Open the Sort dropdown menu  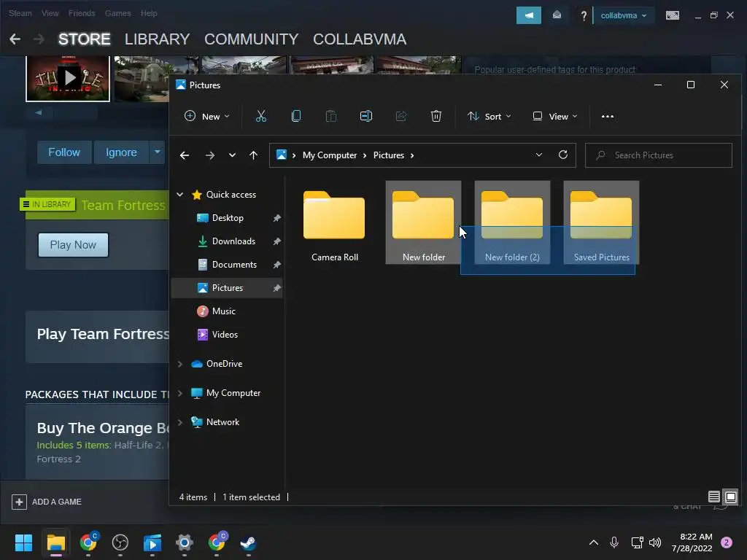489,116
